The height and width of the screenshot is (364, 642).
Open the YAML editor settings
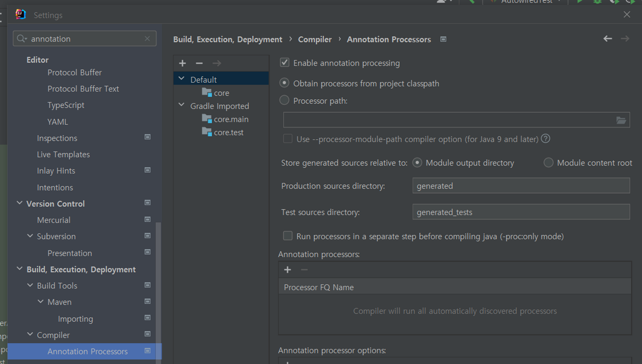58,122
